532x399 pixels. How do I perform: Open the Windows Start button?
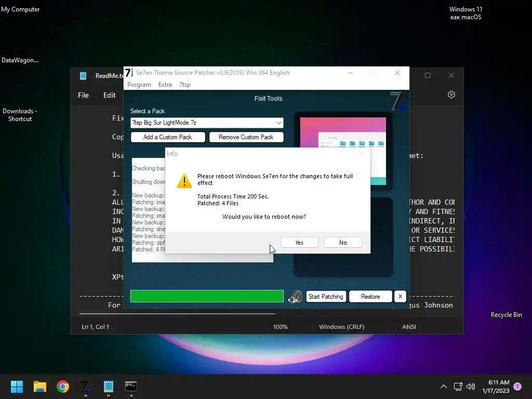pyautogui.click(x=17, y=387)
